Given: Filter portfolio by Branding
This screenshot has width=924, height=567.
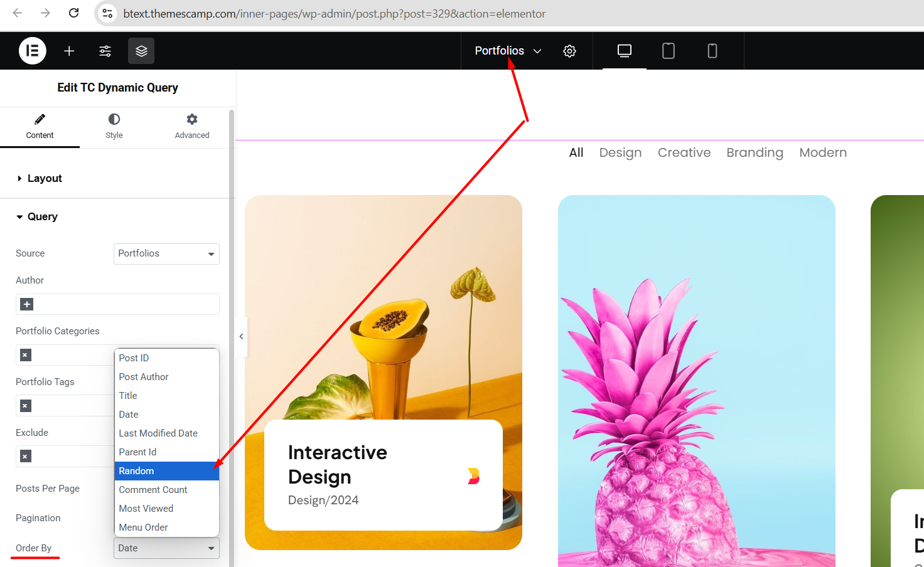Looking at the screenshot, I should tap(755, 152).
